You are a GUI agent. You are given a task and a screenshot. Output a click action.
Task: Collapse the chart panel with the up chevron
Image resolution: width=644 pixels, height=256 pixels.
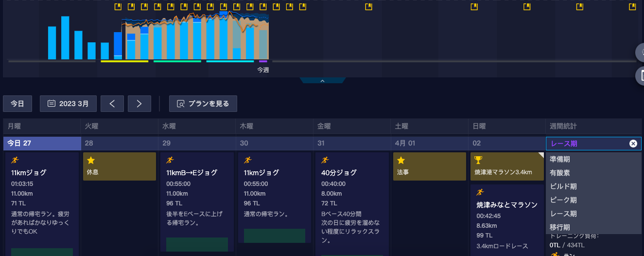pos(323,81)
